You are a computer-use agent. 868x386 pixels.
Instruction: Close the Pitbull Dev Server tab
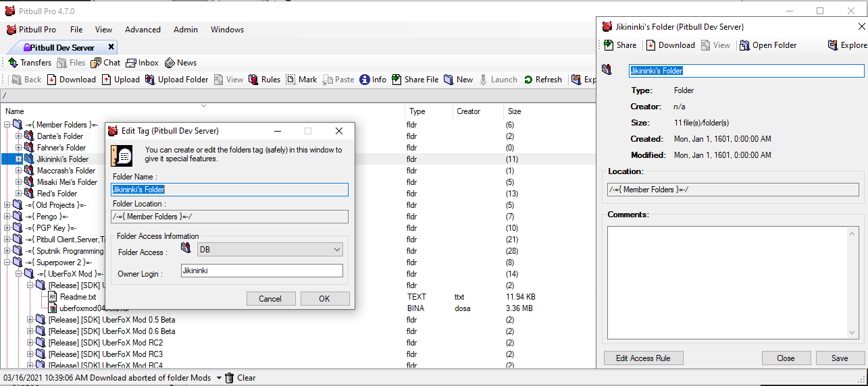[111, 47]
